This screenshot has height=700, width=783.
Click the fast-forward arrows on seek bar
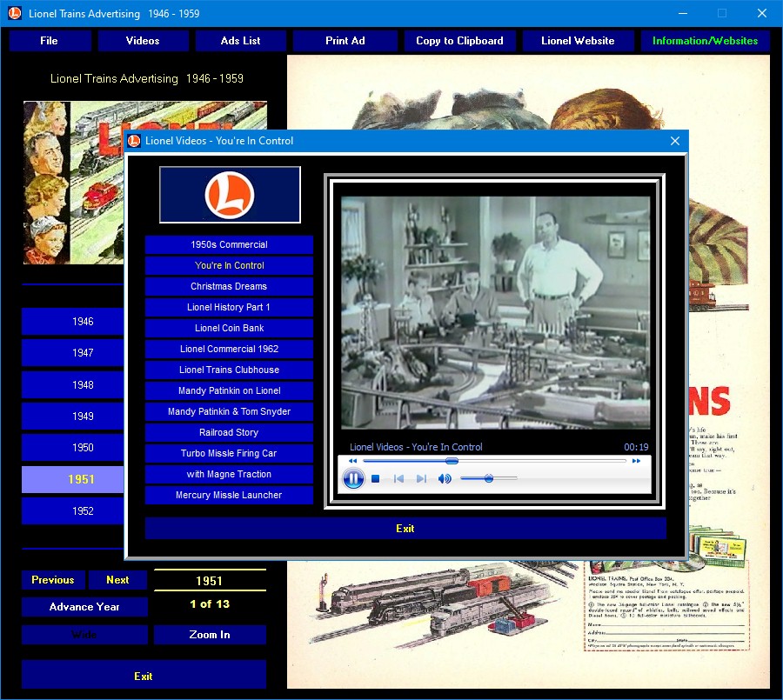click(636, 461)
